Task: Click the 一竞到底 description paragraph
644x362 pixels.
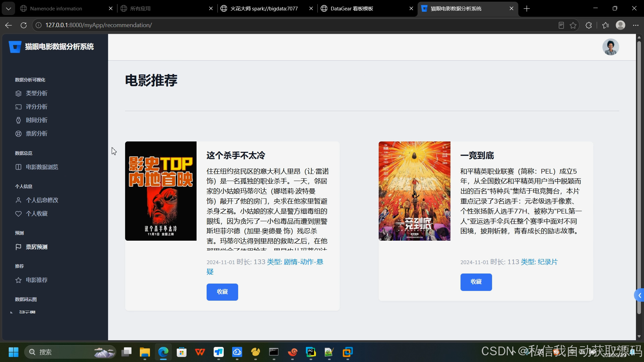Action: point(521,201)
